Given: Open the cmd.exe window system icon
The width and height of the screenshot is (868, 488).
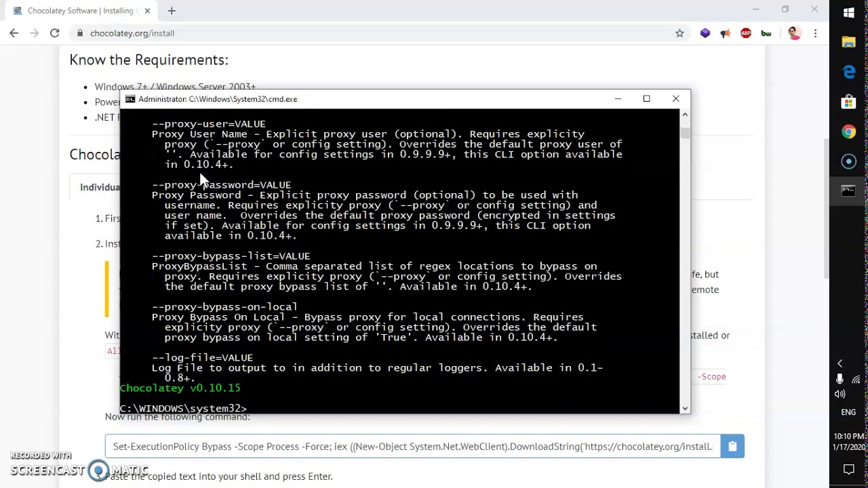Looking at the screenshot, I should [130, 99].
